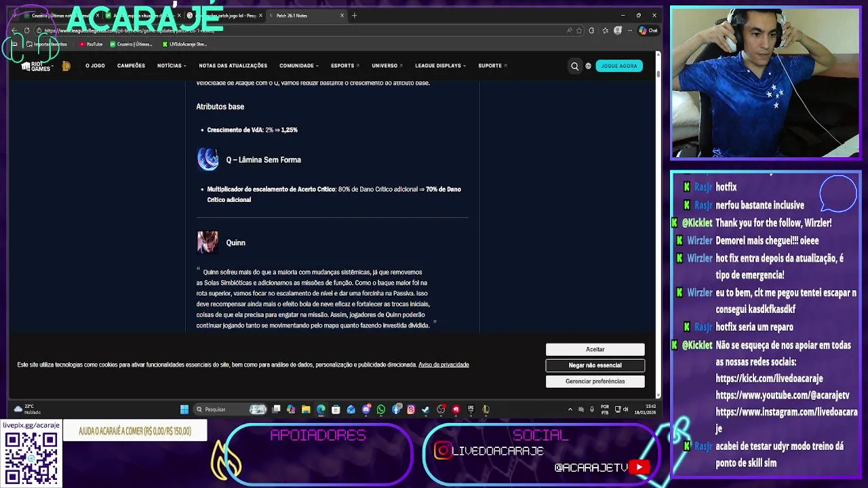Click the Jogue Agora button

click(618, 66)
